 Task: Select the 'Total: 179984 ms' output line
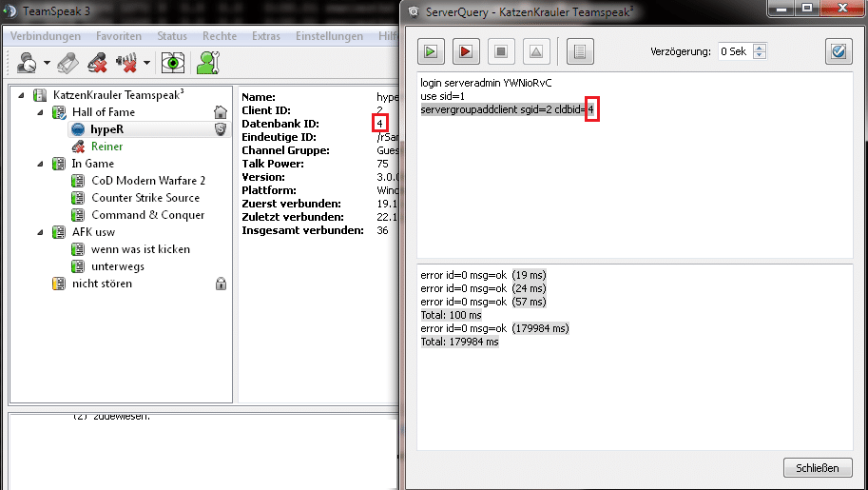click(x=459, y=342)
